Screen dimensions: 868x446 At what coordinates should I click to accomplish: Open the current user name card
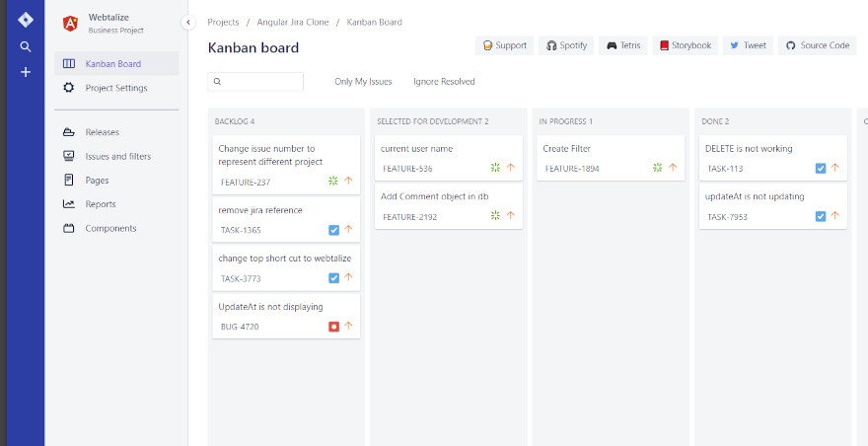pos(449,158)
